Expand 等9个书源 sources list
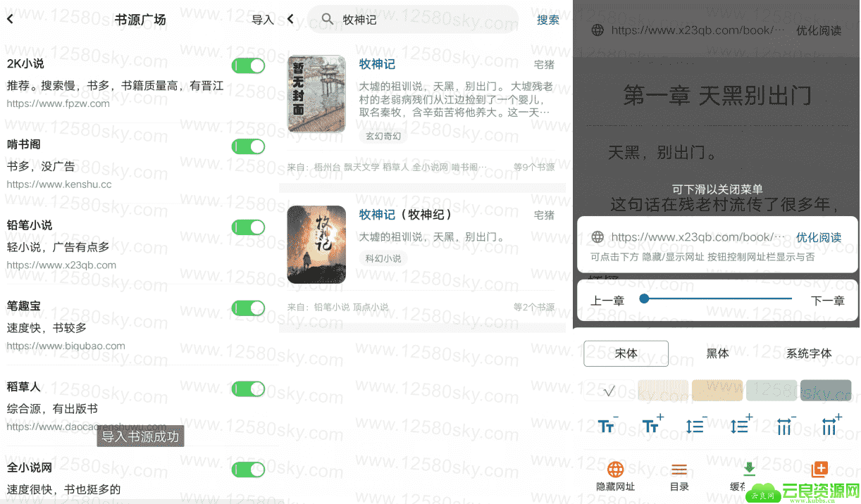 point(534,168)
